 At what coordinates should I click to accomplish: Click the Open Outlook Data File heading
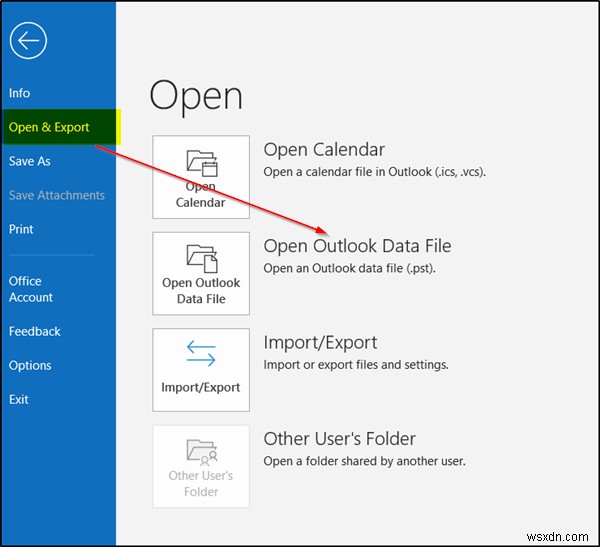coord(357,246)
